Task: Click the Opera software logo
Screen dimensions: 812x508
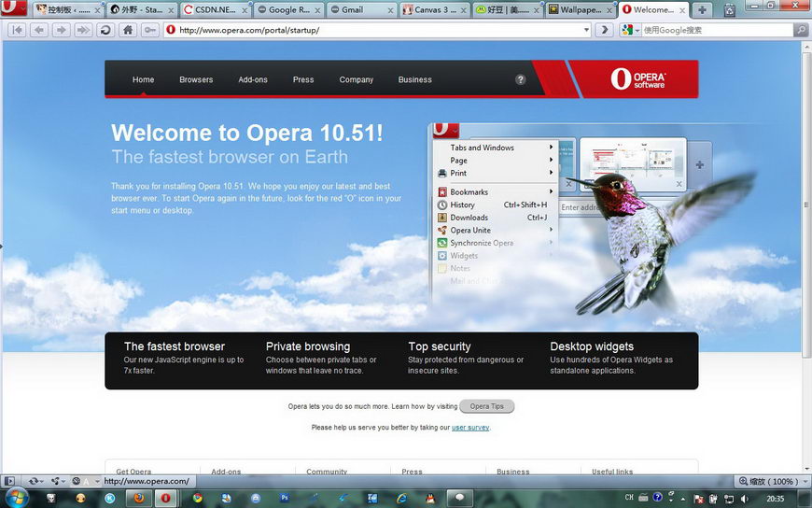Action: click(638, 79)
